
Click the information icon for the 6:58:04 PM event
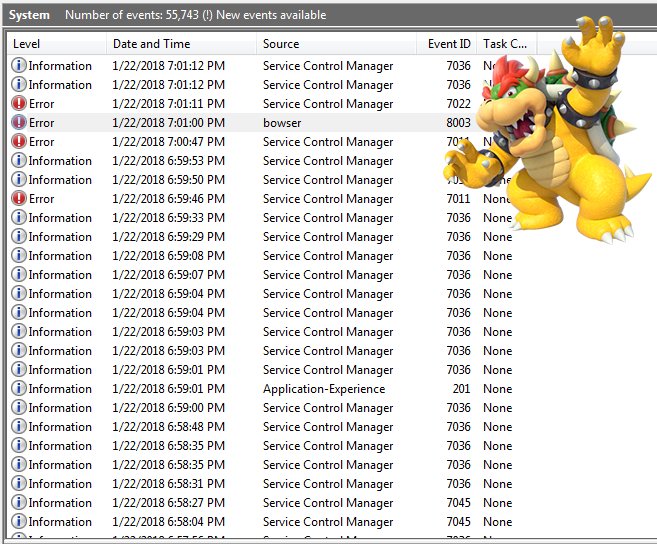click(18, 521)
